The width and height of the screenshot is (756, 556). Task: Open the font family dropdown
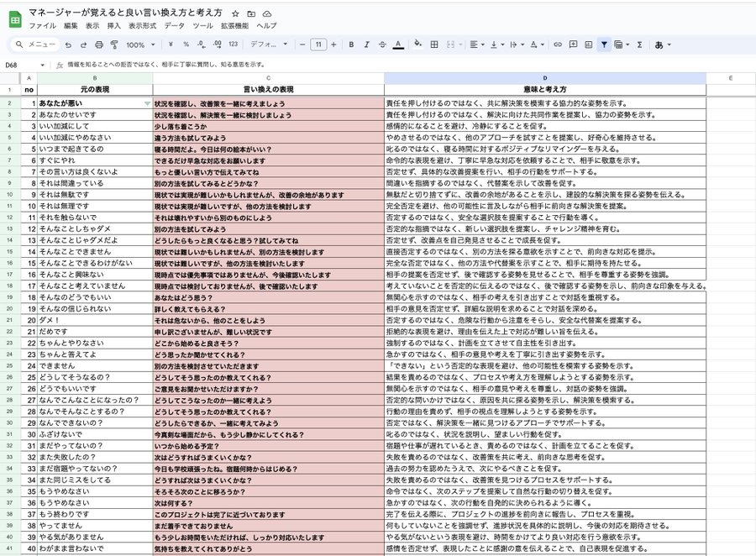pos(269,45)
